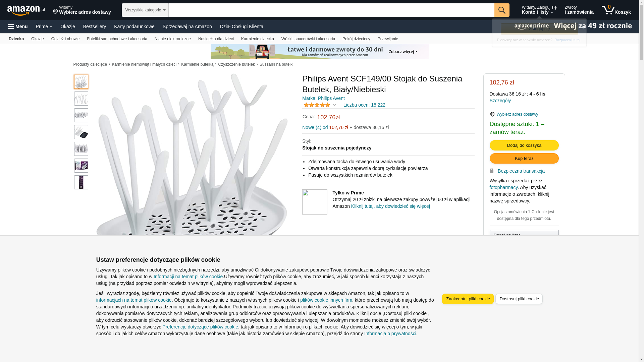
Task: Click the five-star rating icon
Action: coord(317,105)
